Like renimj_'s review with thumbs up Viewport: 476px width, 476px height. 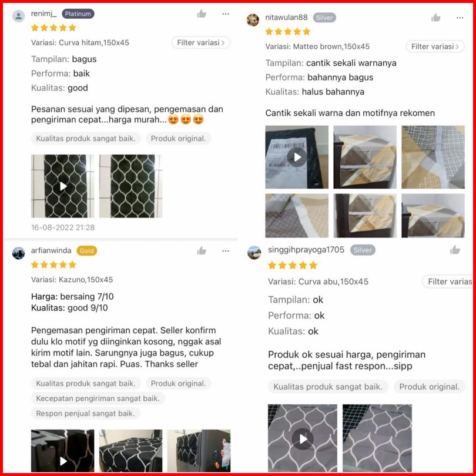(202, 14)
